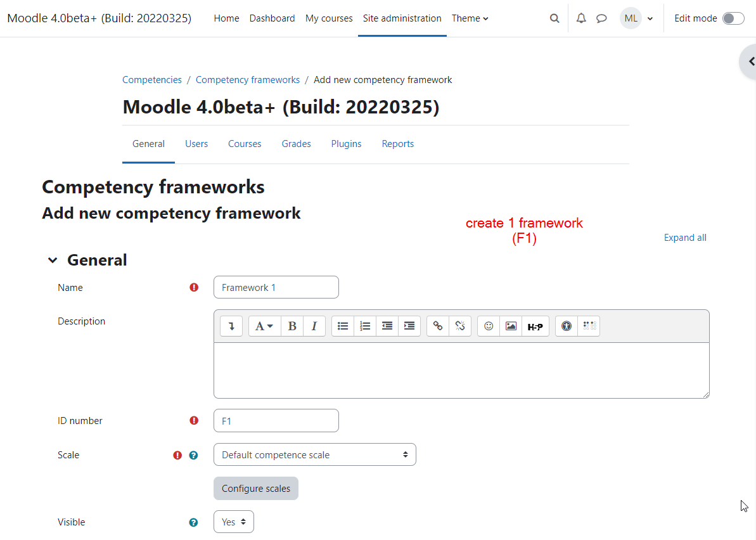Insert unordered bullet list
Viewport: 756px width, 540px height.
point(343,326)
